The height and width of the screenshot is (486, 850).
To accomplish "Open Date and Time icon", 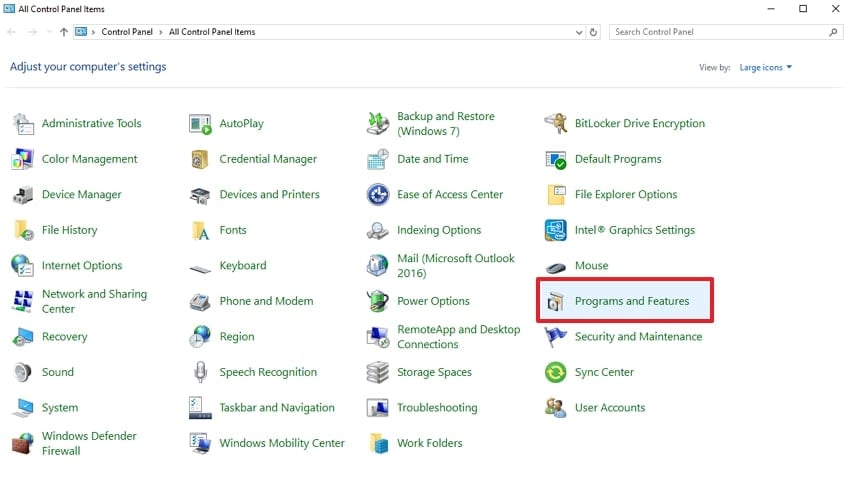I will click(x=378, y=159).
